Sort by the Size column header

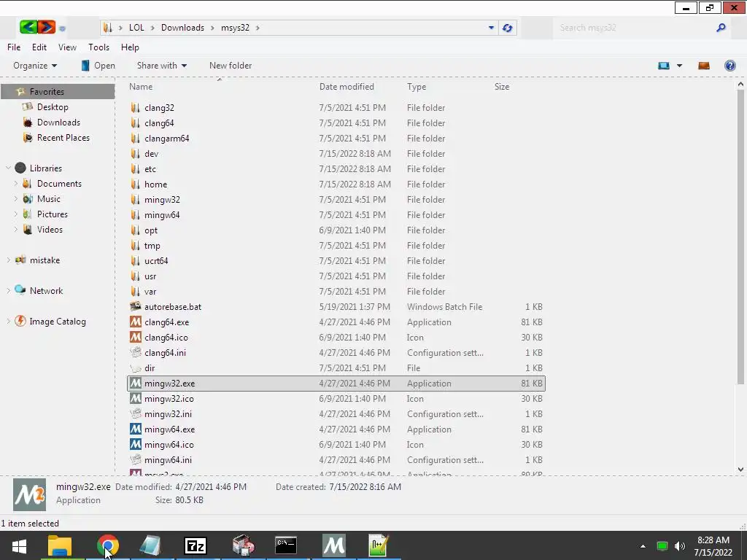coord(502,87)
